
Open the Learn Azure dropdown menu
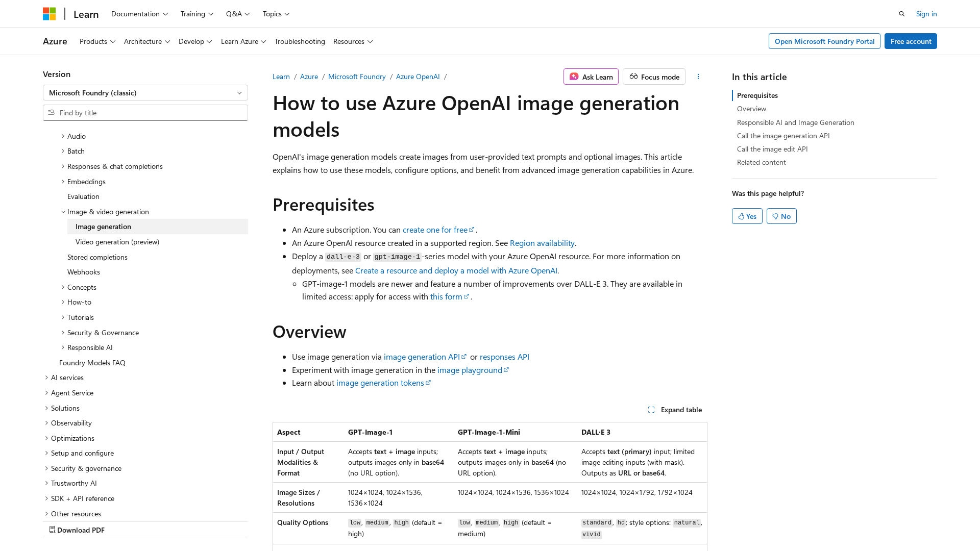point(243,41)
